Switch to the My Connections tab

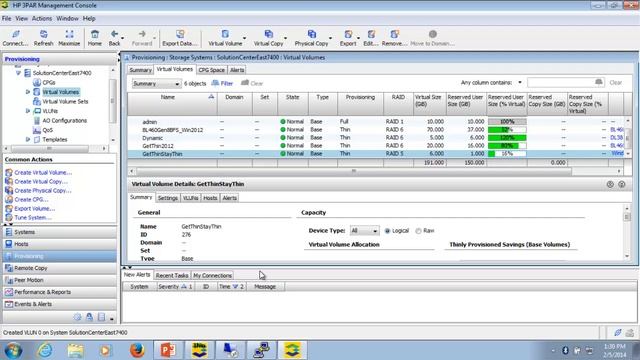pos(213,276)
